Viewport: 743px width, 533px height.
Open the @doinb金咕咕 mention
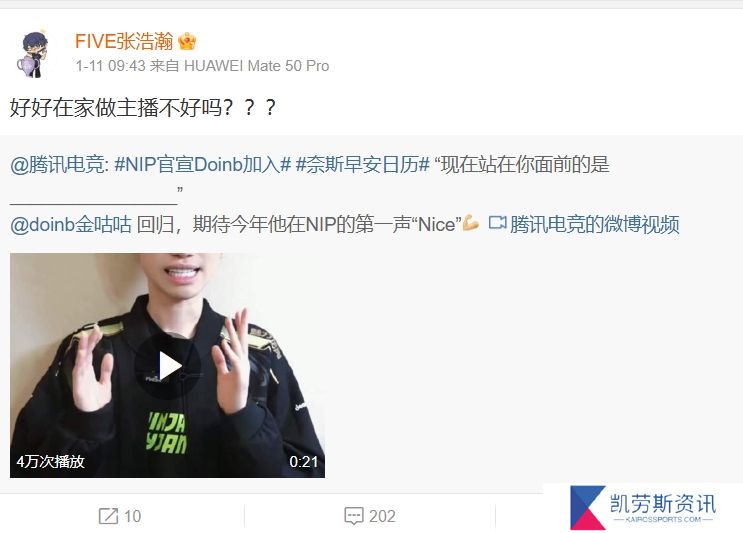coord(71,225)
